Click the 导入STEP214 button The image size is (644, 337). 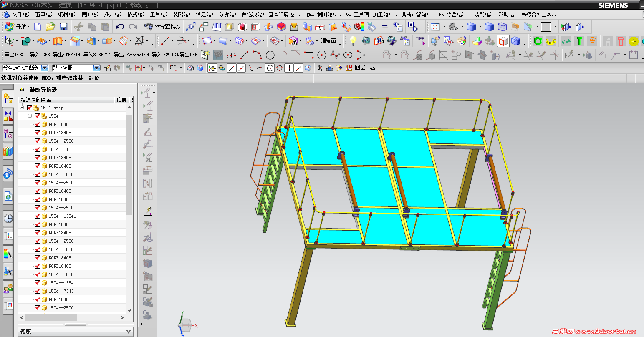[x=97, y=55]
